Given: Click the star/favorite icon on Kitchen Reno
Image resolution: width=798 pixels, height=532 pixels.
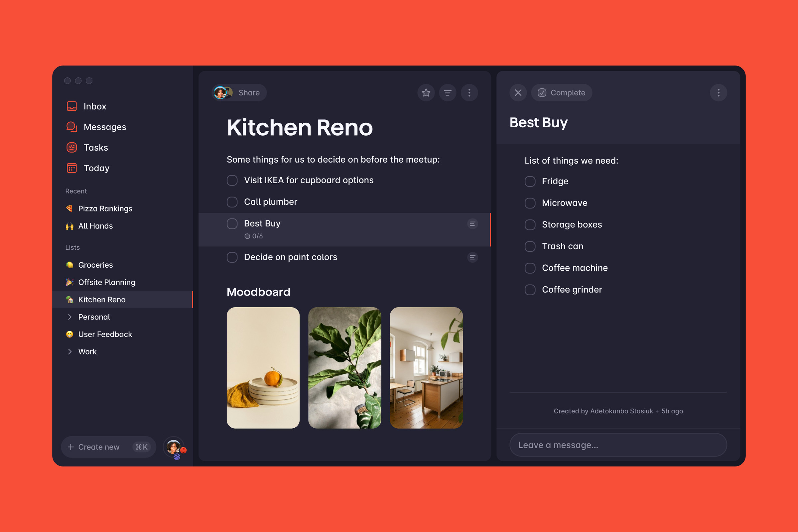Looking at the screenshot, I should [x=426, y=93].
